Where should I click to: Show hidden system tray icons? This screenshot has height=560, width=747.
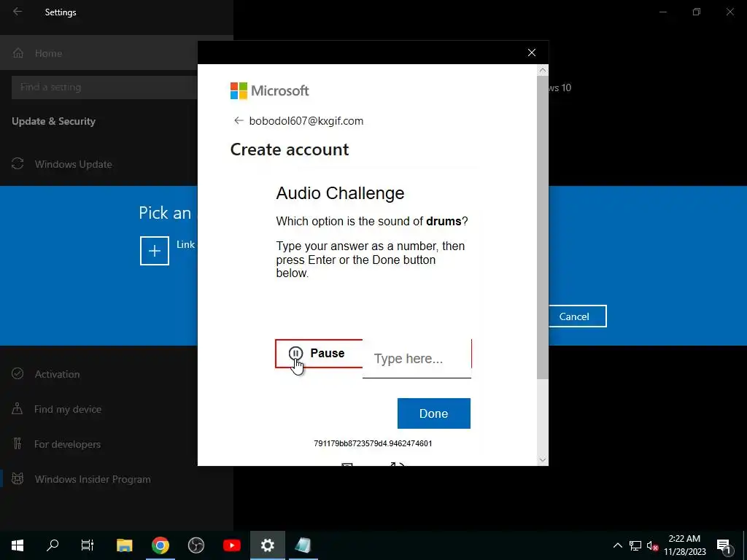point(617,545)
